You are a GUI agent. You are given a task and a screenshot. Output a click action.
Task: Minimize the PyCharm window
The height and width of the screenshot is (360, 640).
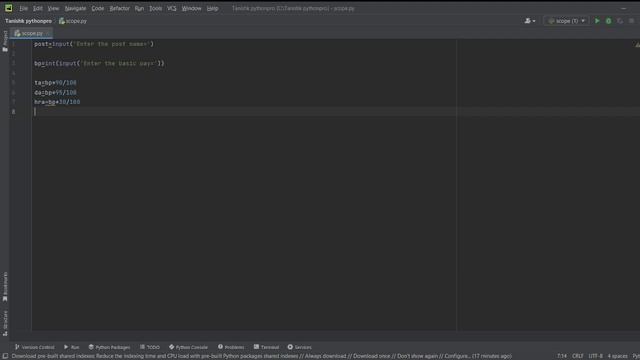623,8
